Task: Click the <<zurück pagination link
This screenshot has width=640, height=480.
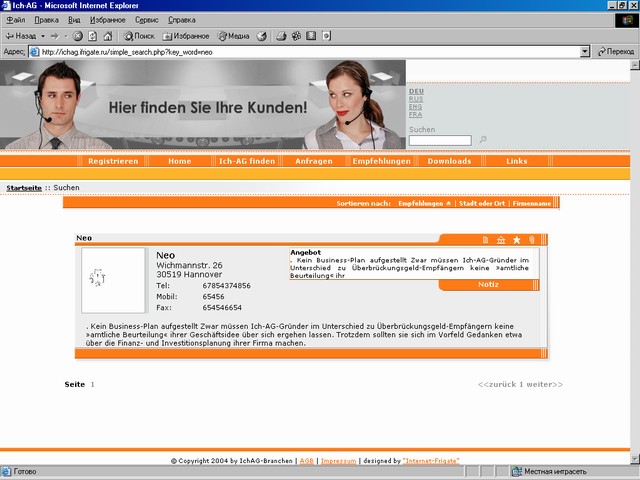Action: click(x=497, y=384)
